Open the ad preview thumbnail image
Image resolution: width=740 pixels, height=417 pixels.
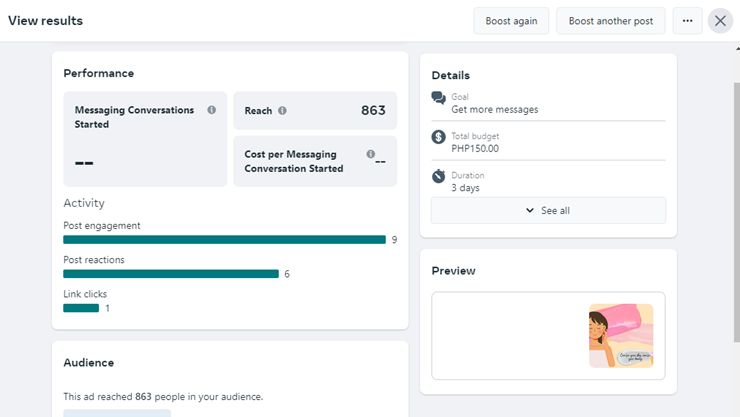(x=621, y=336)
